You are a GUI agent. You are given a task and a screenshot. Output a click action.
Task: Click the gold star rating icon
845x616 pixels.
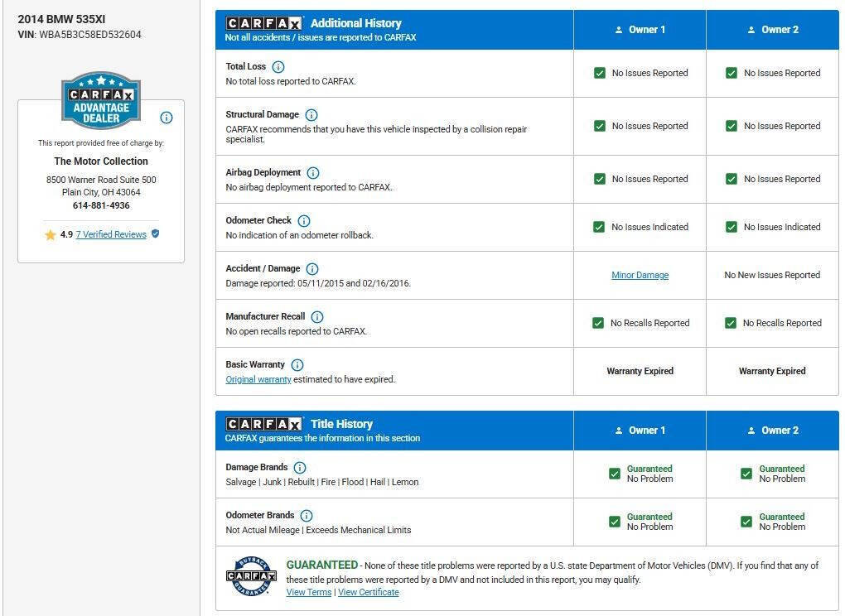[50, 235]
